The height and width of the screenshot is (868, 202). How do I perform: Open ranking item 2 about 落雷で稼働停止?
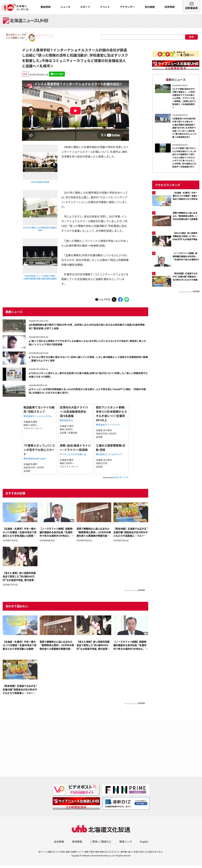pos(175,219)
